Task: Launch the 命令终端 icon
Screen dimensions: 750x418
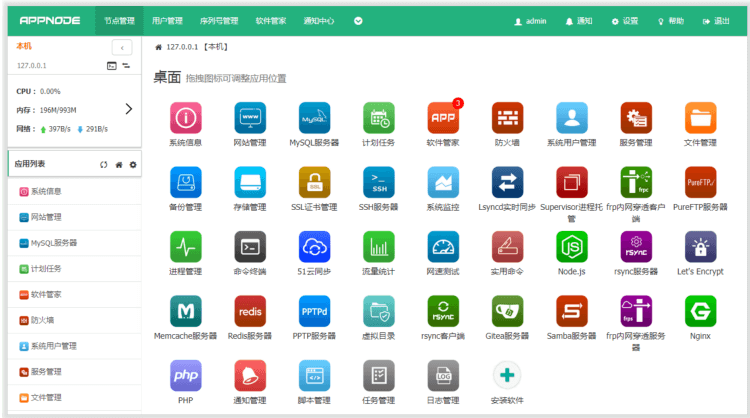Action: pos(250,247)
